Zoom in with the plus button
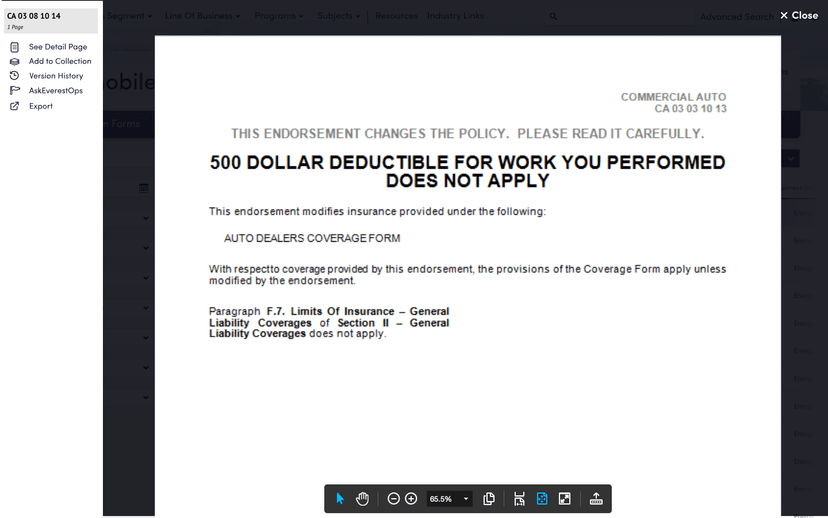Screen dimensions: 828x518 pyautogui.click(x=411, y=498)
